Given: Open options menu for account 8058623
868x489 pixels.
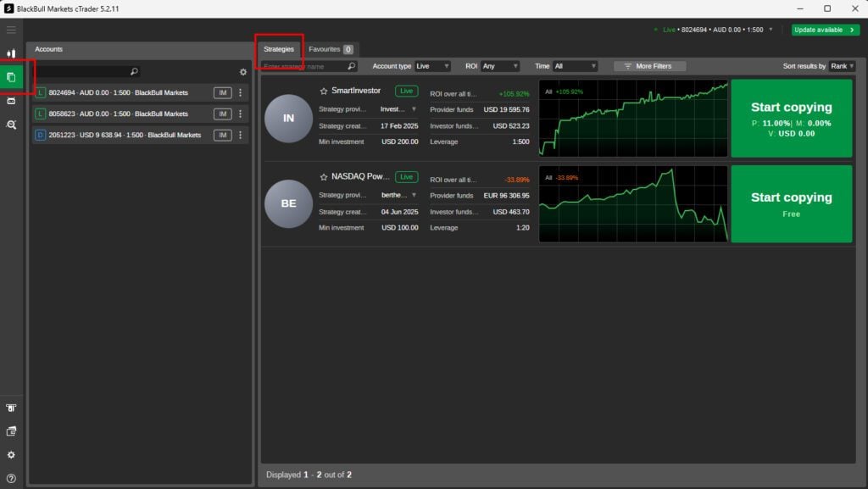Looking at the screenshot, I should click(240, 114).
